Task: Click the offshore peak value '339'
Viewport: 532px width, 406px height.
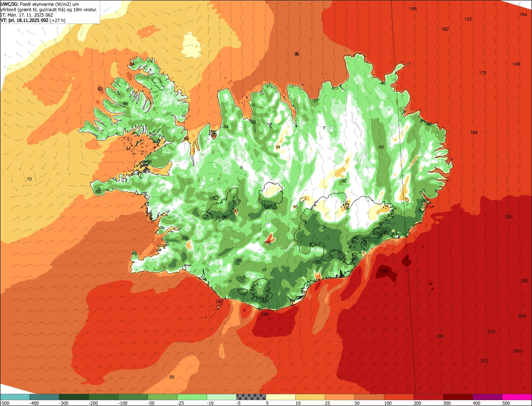Action: tap(384, 271)
